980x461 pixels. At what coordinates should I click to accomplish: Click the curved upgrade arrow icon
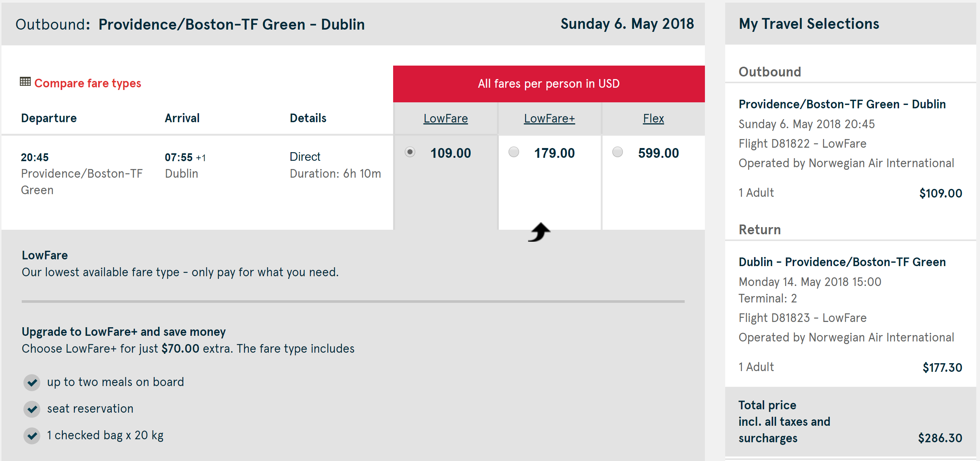pyautogui.click(x=539, y=232)
